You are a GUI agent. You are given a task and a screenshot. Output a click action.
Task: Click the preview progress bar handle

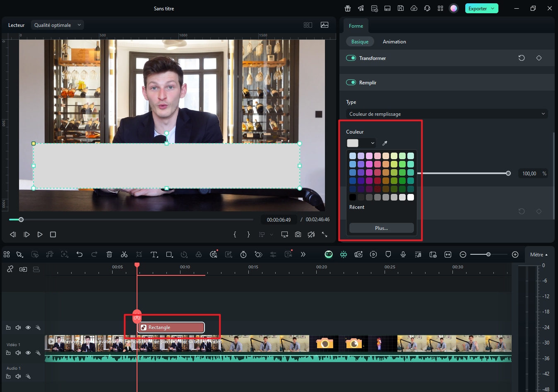point(21,220)
